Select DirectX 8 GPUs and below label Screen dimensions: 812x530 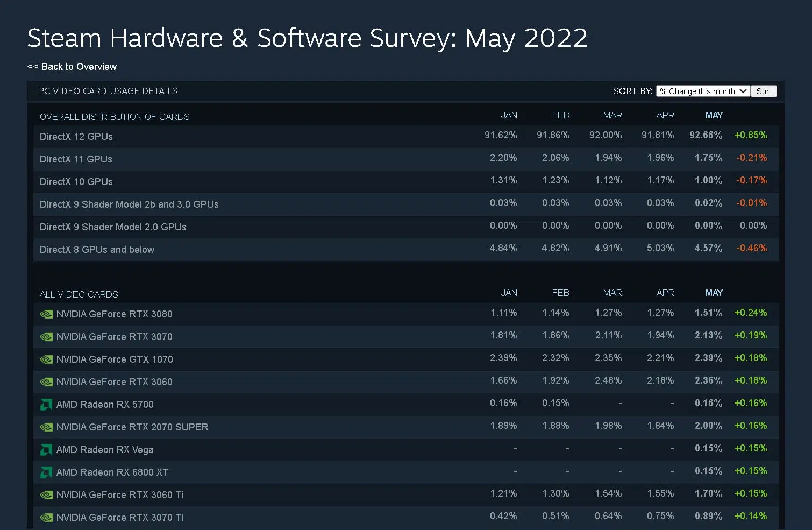tap(97, 250)
